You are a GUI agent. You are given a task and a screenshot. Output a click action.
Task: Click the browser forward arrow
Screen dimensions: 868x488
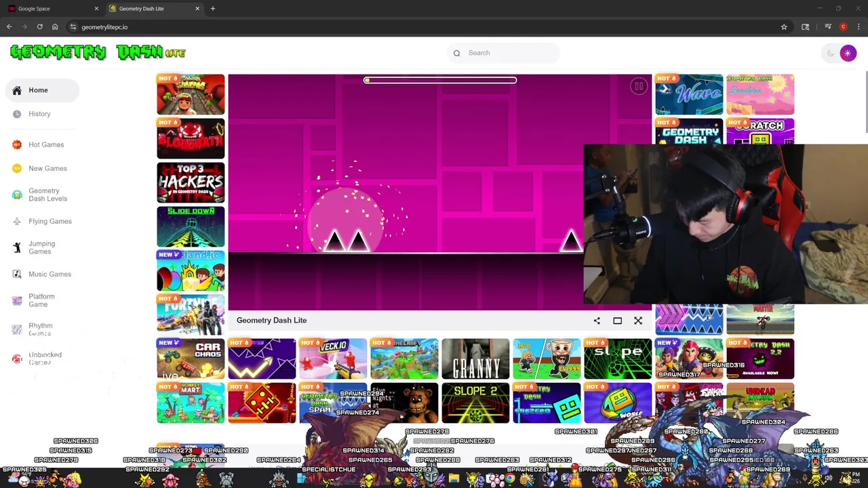click(x=24, y=27)
